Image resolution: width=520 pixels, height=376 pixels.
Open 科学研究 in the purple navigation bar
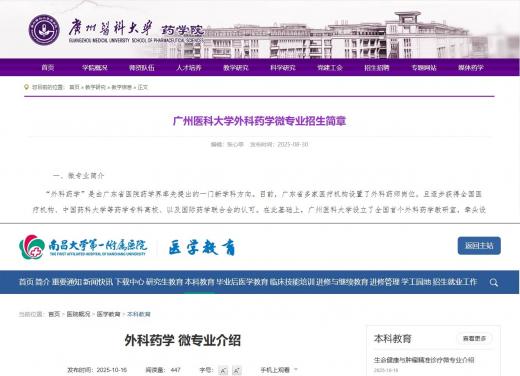283,68
